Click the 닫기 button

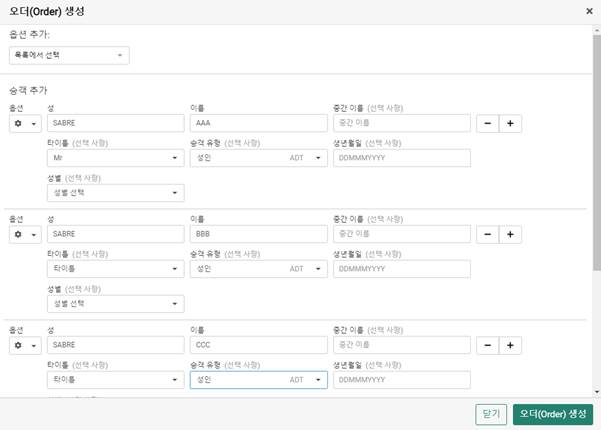coord(491,414)
